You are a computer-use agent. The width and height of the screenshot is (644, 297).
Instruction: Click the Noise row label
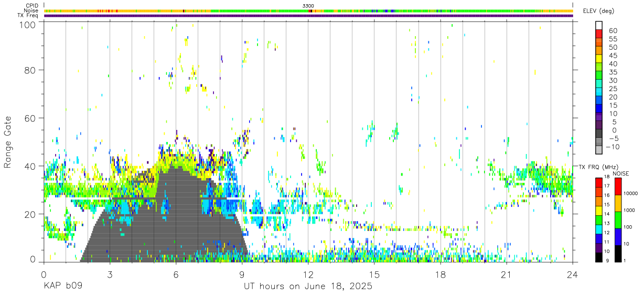pos(31,10)
